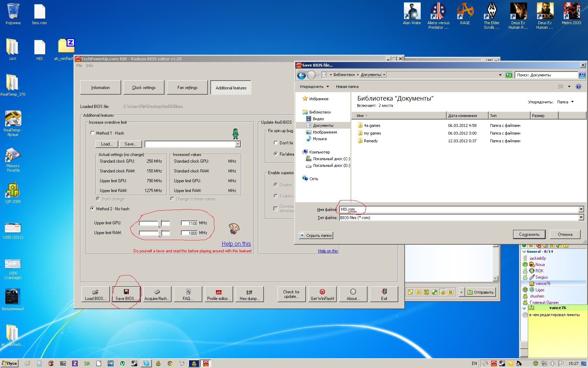Open the ati_winflash zip archive icon
588x368 pixels.
65,49
